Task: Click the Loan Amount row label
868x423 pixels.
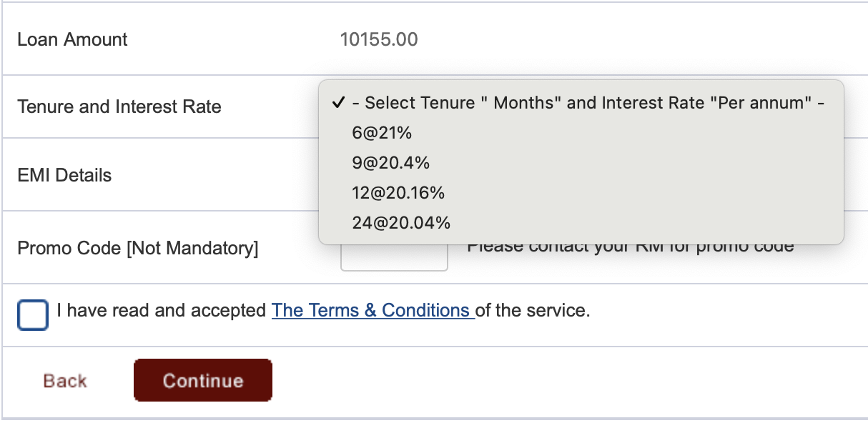Action: [71, 39]
